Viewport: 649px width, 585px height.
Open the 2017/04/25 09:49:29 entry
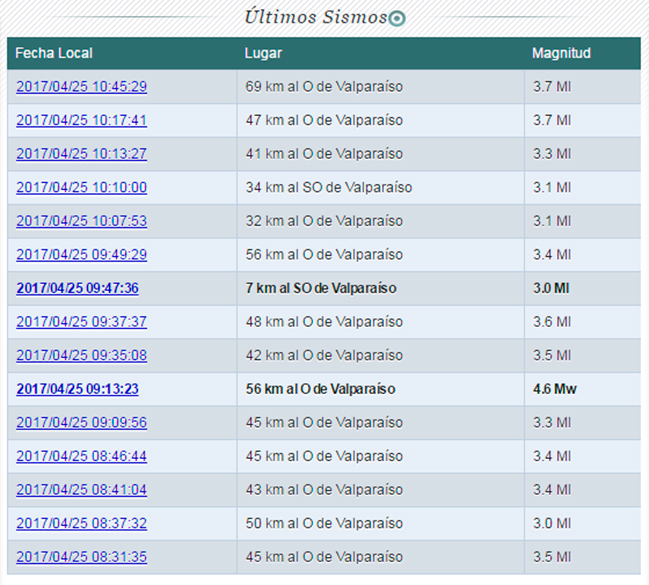point(81,255)
